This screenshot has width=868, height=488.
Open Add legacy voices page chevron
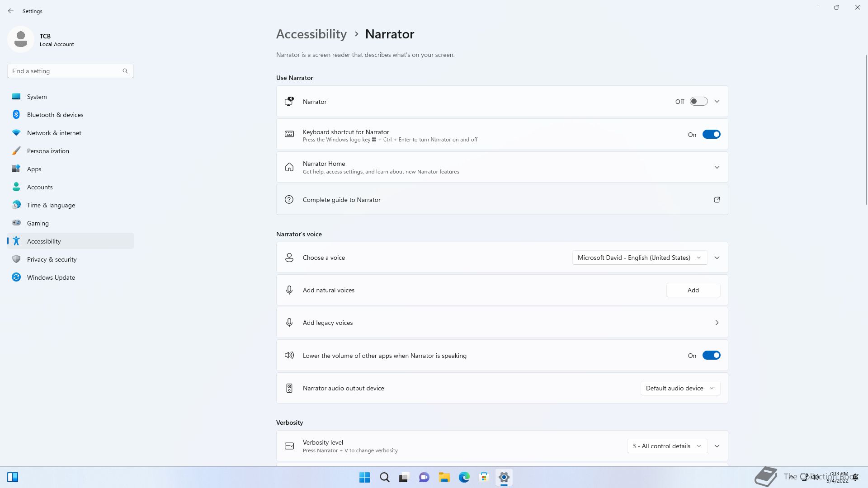pos(717,323)
